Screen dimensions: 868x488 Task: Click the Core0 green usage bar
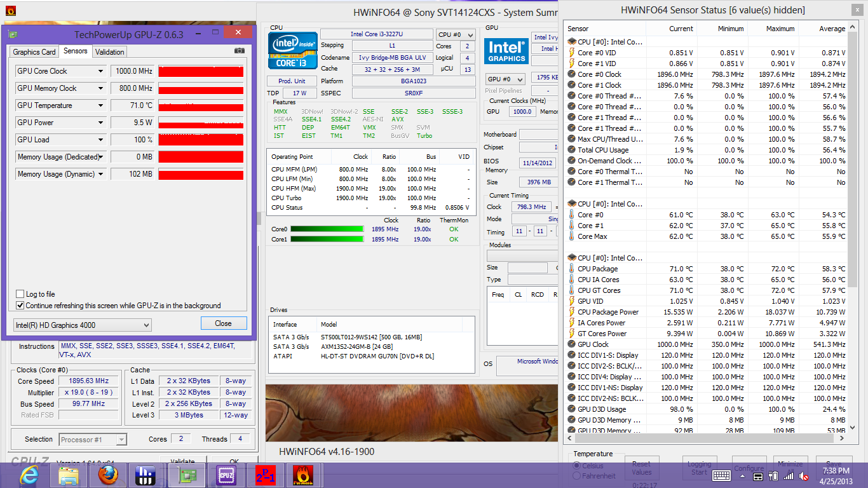[327, 229]
